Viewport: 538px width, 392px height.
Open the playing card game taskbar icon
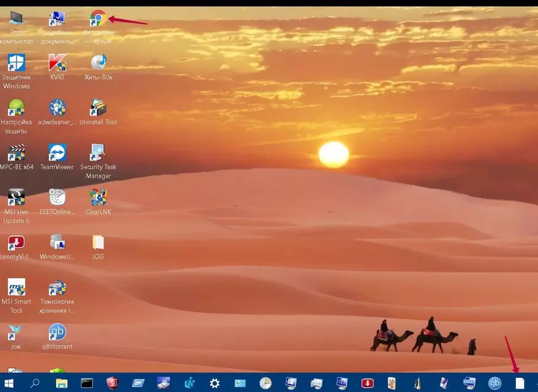tap(392, 383)
